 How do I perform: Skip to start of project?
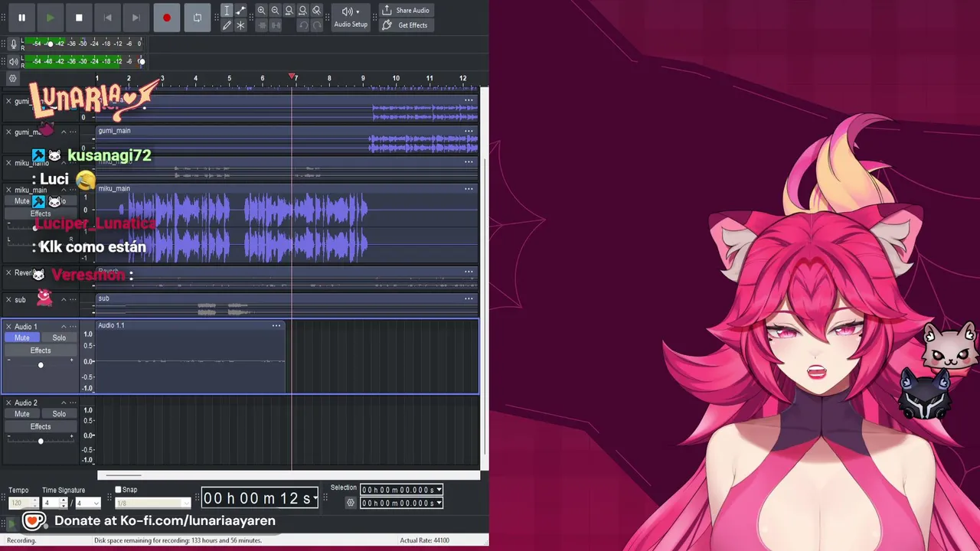tap(107, 18)
